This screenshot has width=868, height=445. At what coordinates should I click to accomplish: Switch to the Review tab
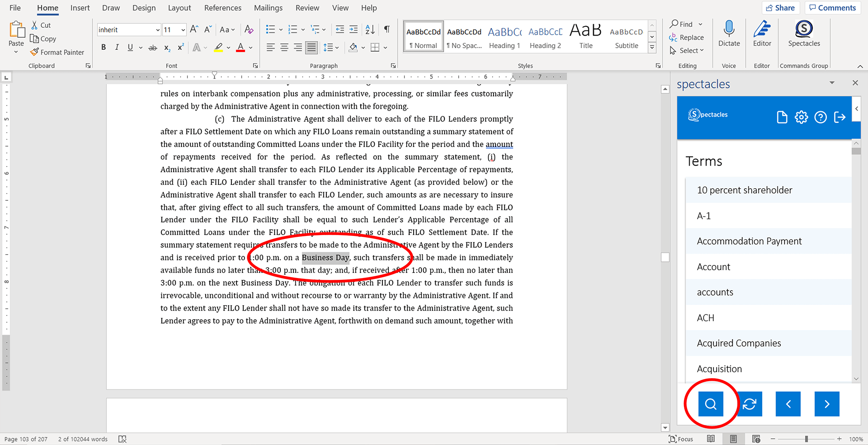pos(307,8)
